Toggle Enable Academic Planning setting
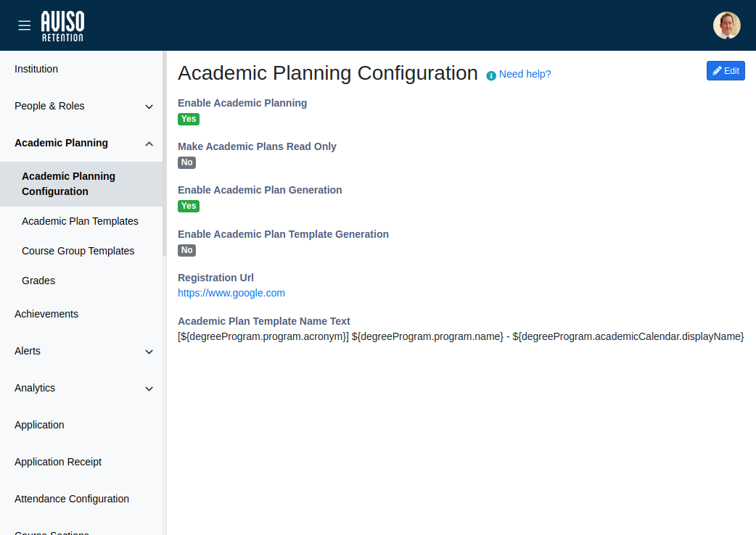This screenshot has width=756, height=535. [x=188, y=119]
